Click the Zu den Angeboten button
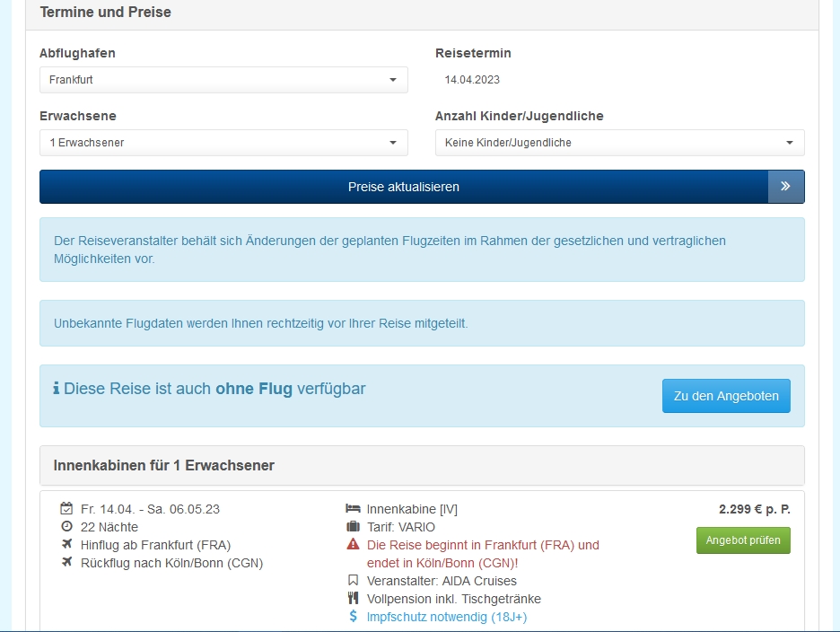Screen dimensions: 840x632 726,396
